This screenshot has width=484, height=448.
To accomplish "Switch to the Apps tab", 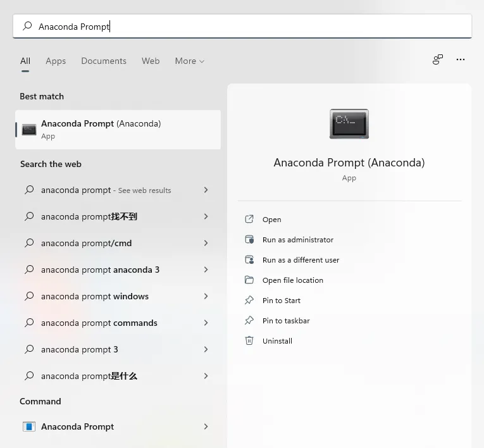I will click(56, 61).
